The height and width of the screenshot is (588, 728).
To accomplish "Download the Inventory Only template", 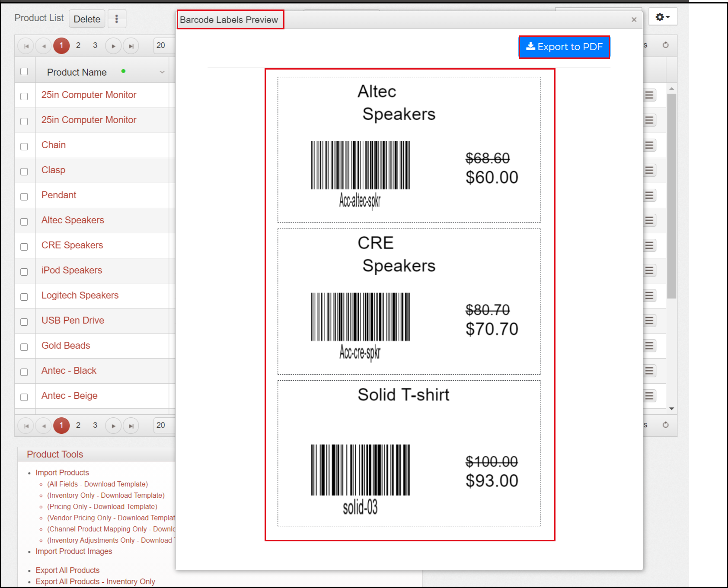I will tap(106, 495).
